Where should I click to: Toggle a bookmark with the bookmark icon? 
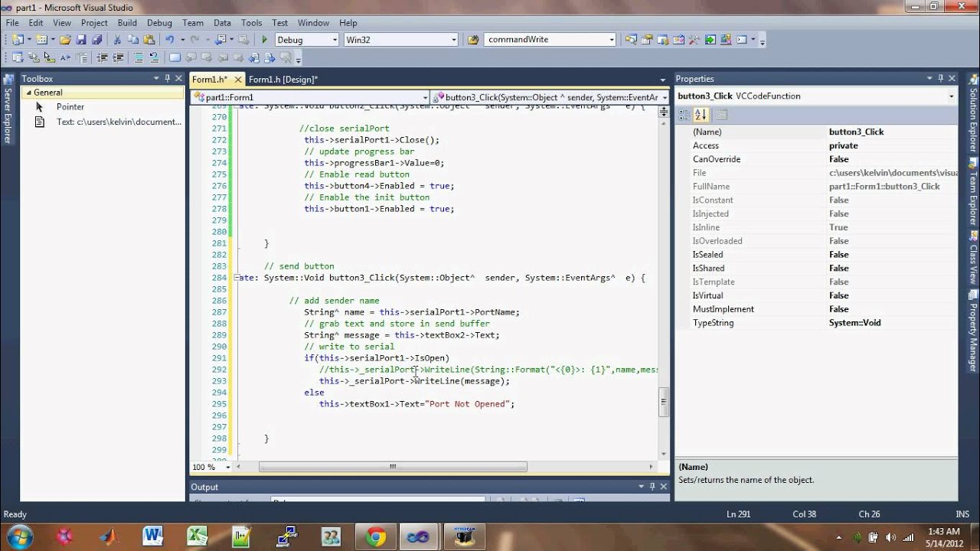coord(175,58)
